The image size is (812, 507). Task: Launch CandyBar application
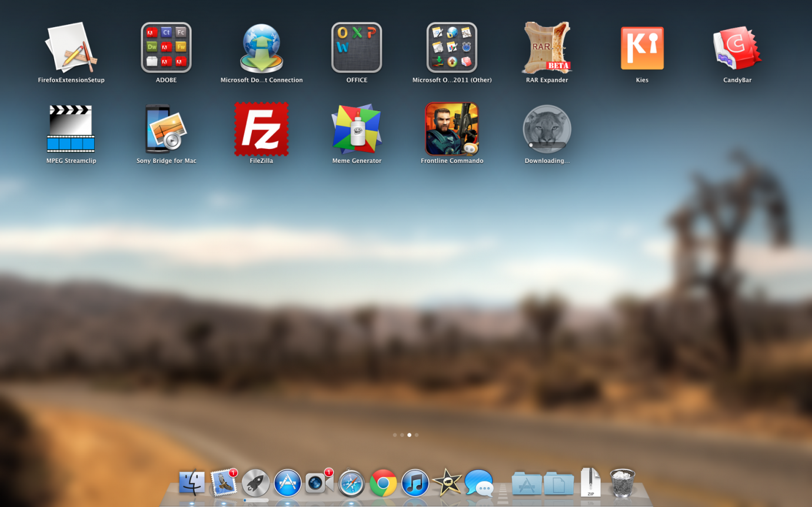coord(737,48)
